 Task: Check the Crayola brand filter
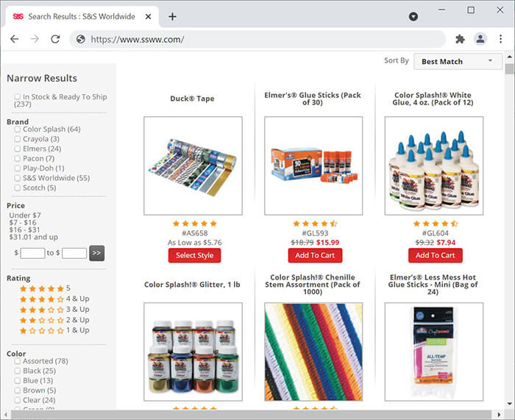18,139
